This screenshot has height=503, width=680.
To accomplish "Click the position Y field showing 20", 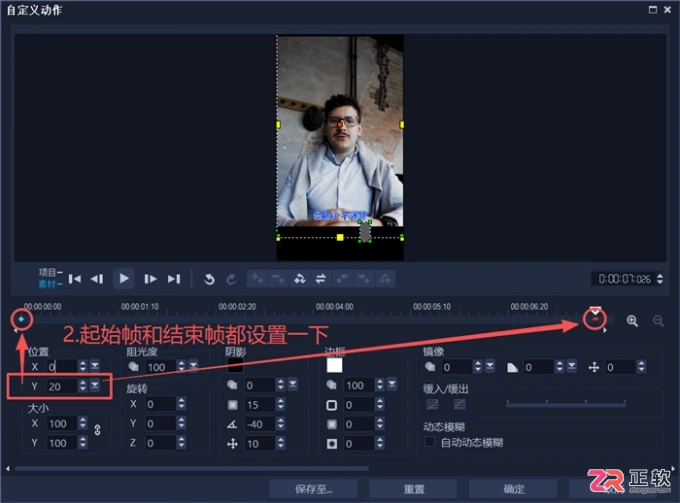I will [x=62, y=386].
